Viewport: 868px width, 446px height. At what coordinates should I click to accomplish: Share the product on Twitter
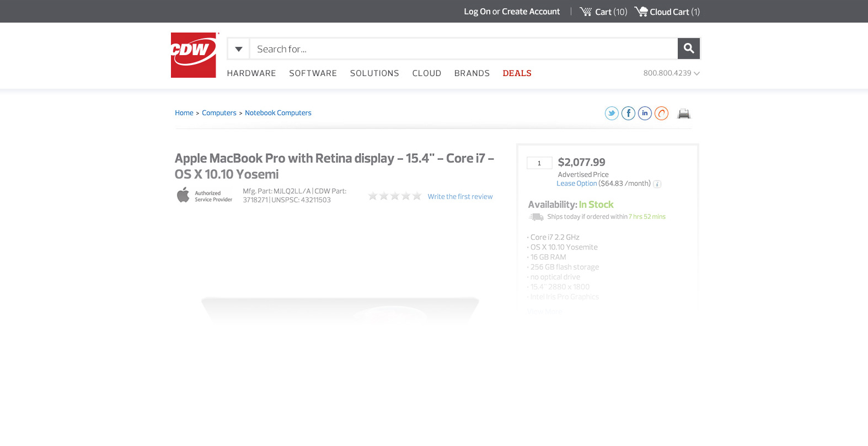(612, 114)
